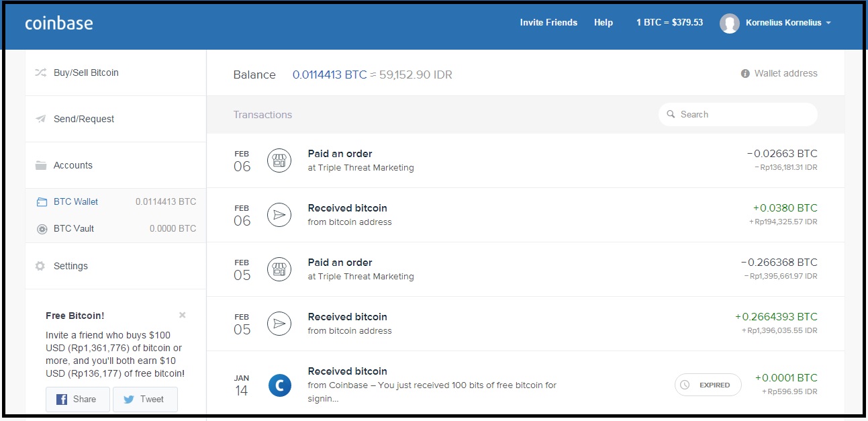Click the user avatar in header
The height and width of the screenshot is (421, 868).
coord(730,24)
